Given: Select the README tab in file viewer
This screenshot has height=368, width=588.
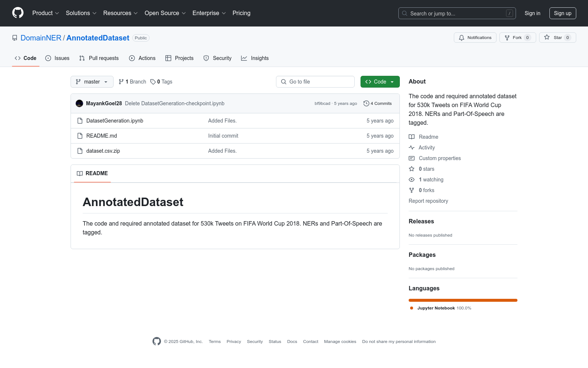Looking at the screenshot, I should click(92, 173).
